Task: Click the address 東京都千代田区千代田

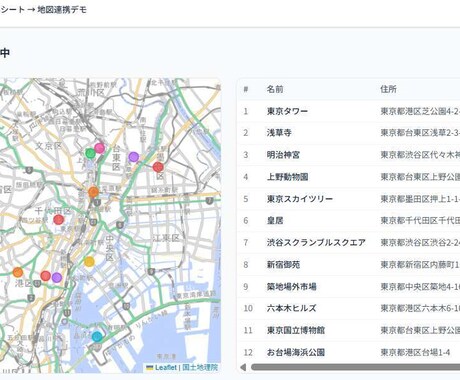Action: [x=420, y=220]
